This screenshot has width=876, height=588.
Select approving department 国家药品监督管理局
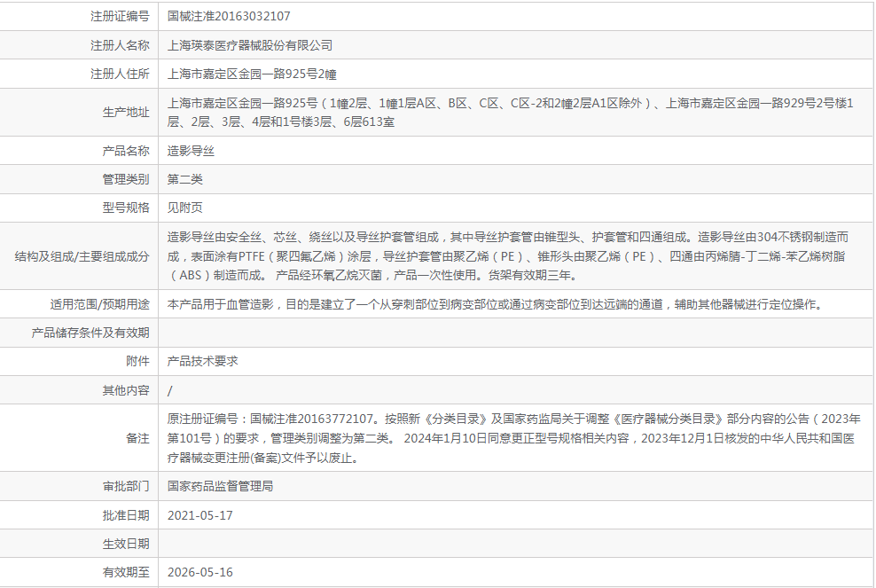click(220, 486)
